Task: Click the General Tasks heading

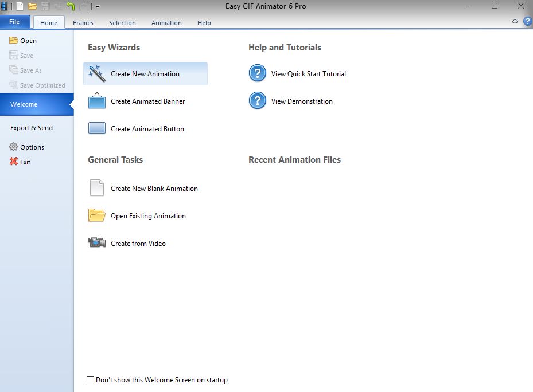Action: (115, 160)
